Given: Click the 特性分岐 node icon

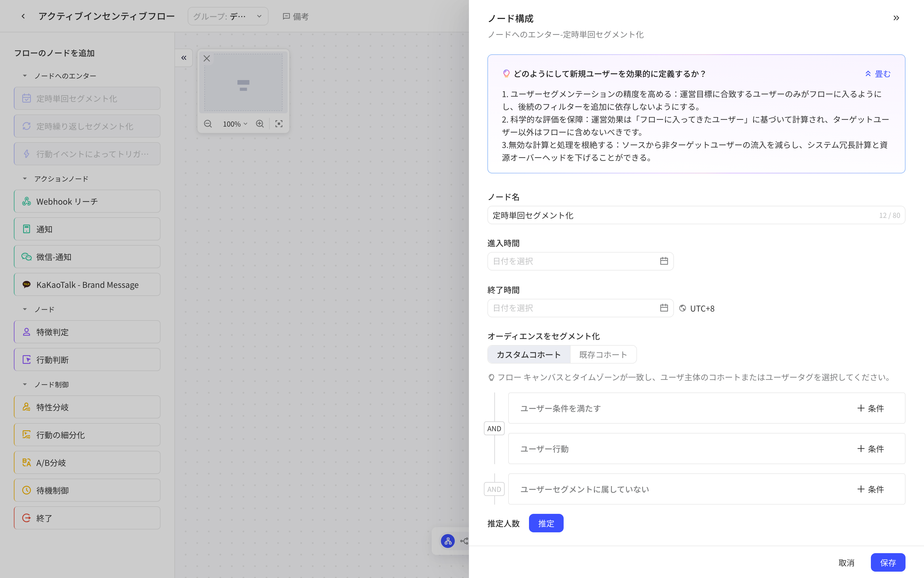Looking at the screenshot, I should 26,407.
